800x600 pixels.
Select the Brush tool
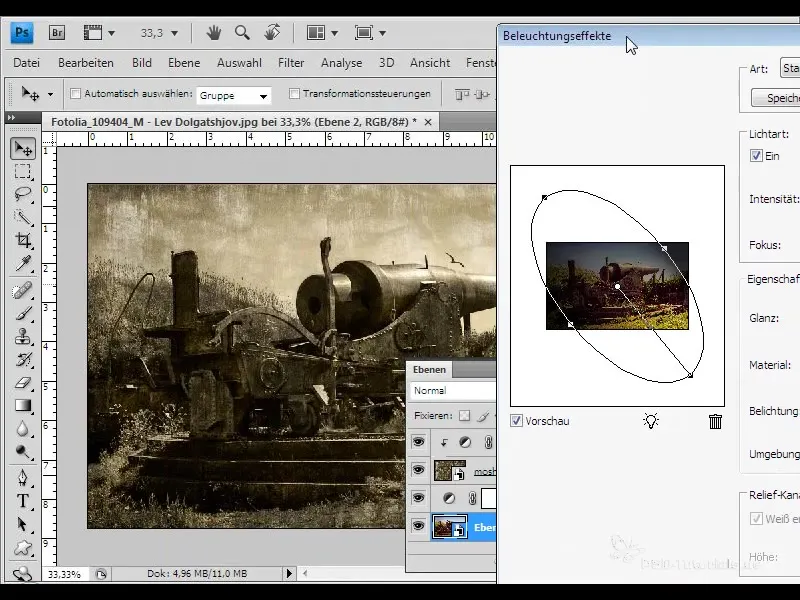point(23,313)
